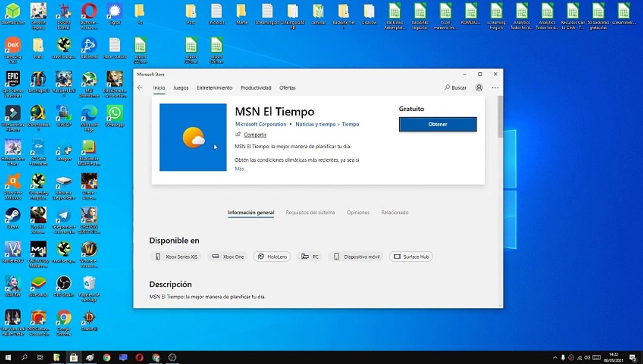
Task: Click the Microsoft Corporation publisher link
Action: (x=261, y=124)
